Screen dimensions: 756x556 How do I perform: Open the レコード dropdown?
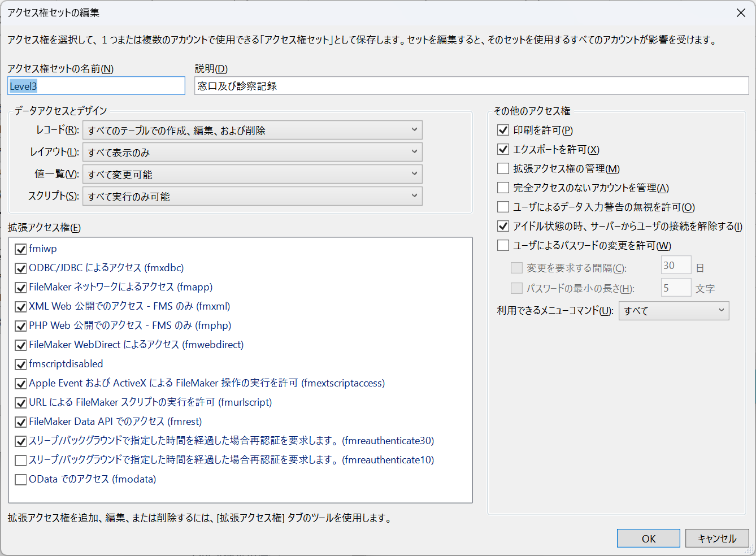click(253, 130)
